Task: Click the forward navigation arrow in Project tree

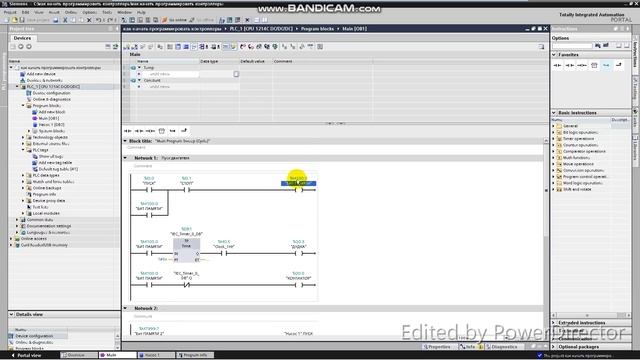Action: [29, 47]
